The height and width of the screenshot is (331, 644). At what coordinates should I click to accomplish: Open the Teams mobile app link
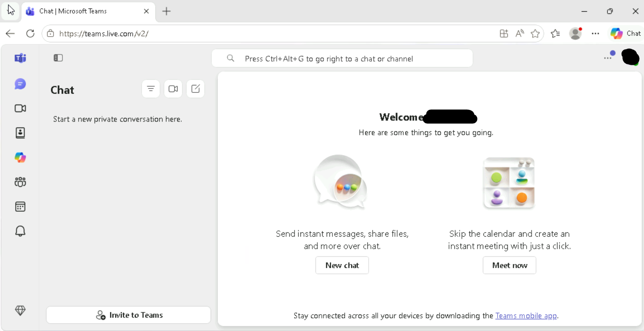click(526, 316)
